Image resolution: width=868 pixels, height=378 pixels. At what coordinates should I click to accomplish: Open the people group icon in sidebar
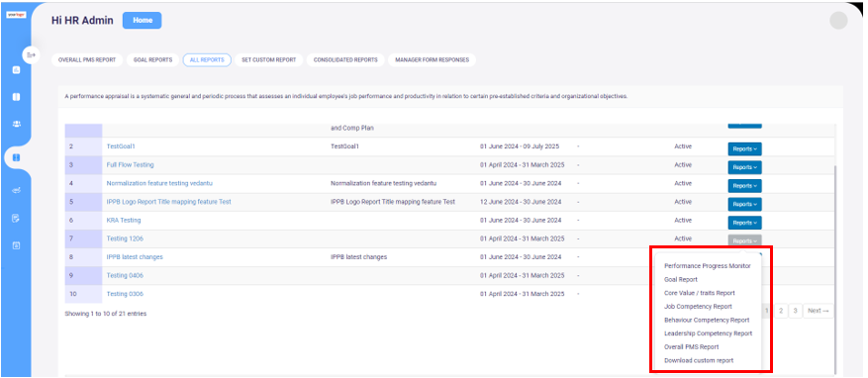[x=16, y=124]
